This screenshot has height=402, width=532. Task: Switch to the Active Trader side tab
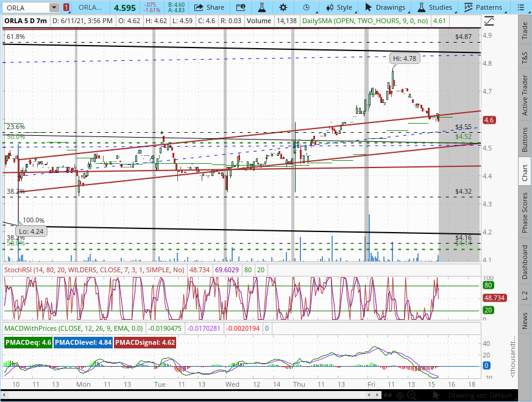tap(525, 96)
